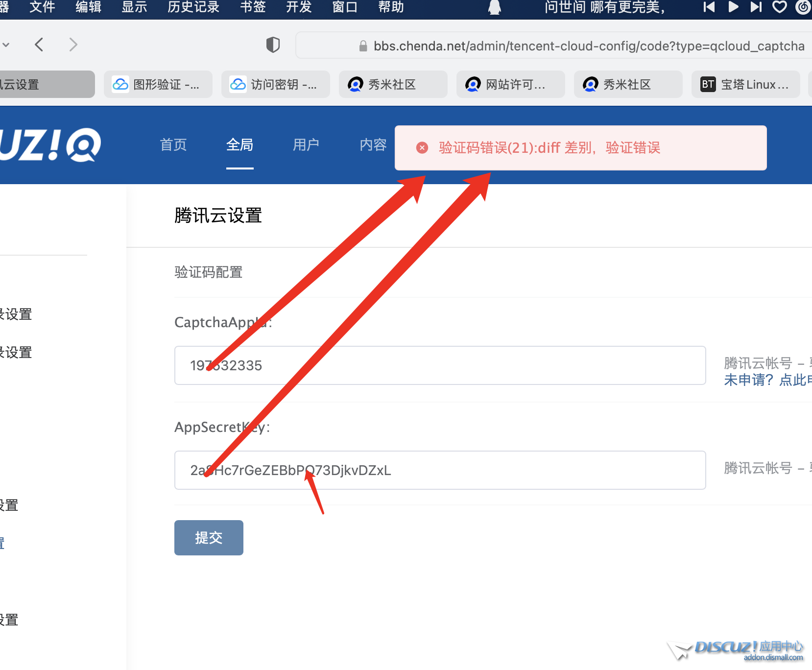Click the 用户 nav item
812x670 pixels.
[x=306, y=145]
